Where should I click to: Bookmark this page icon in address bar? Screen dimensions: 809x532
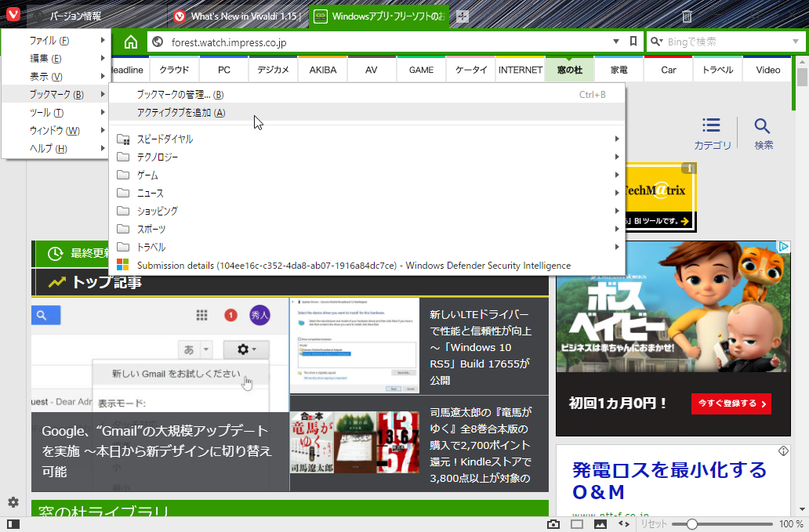tap(633, 42)
